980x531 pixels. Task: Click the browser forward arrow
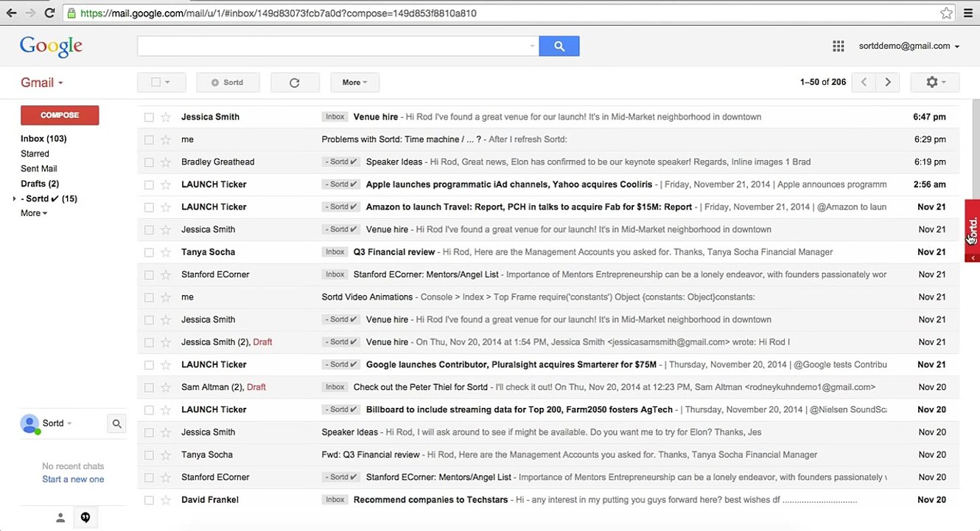tap(30, 13)
